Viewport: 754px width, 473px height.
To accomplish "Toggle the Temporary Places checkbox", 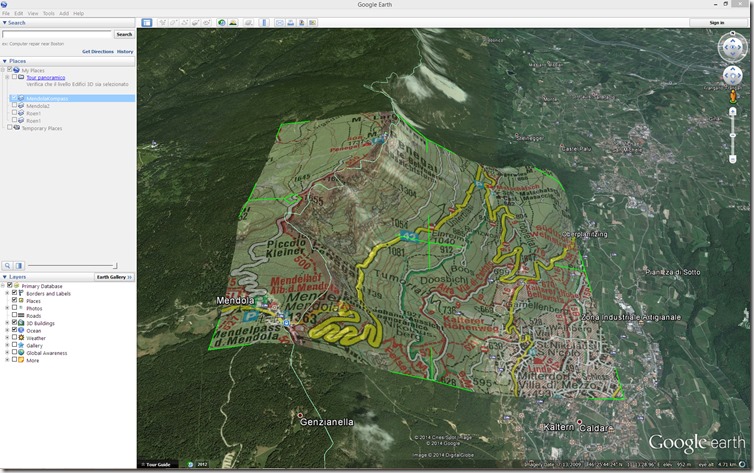I will pos(9,127).
